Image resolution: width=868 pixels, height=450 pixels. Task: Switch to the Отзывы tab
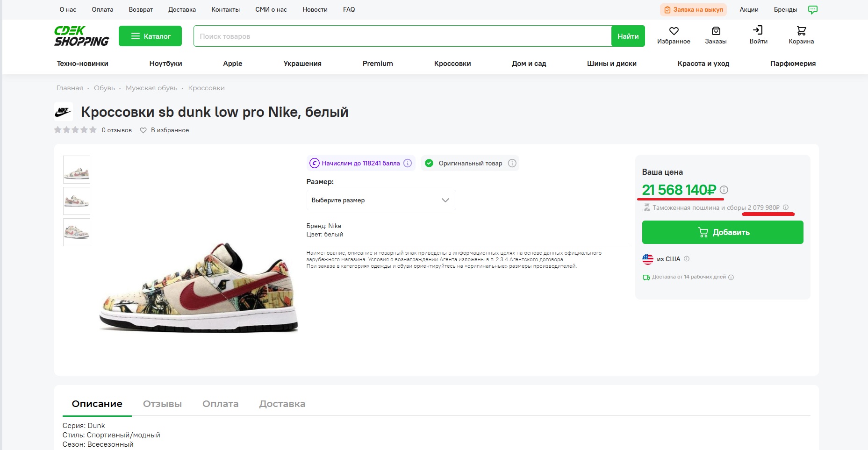162,404
